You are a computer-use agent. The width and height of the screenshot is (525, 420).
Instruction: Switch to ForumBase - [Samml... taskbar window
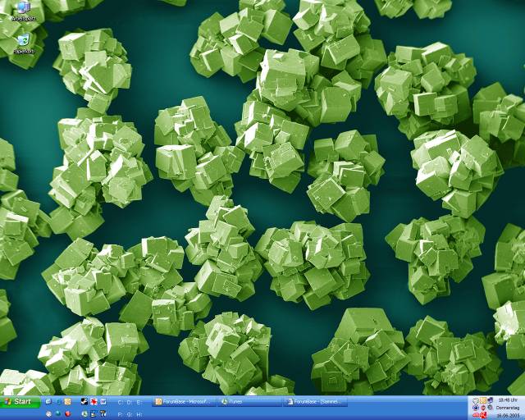315,402
